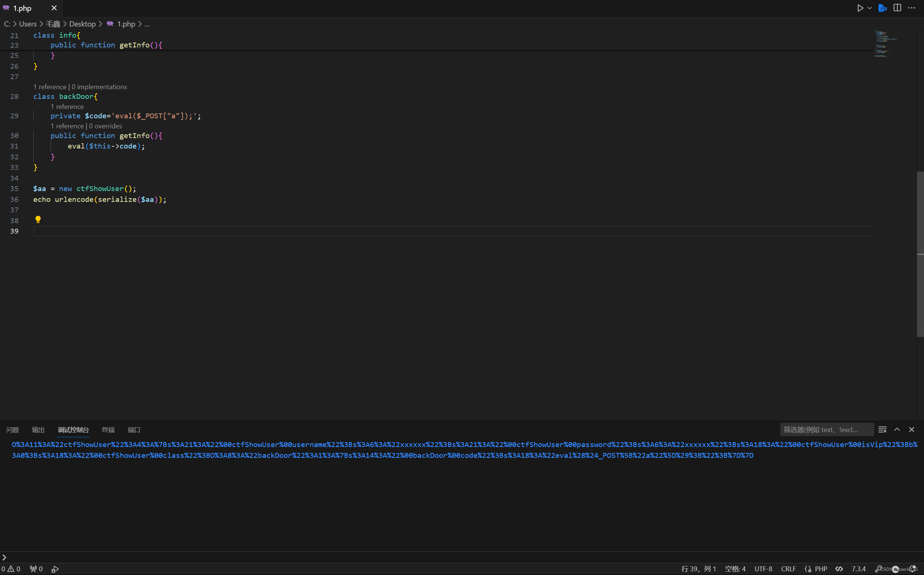The height and width of the screenshot is (575, 924).
Task: Toggle word wrap lines icon in panel
Action: click(x=883, y=430)
